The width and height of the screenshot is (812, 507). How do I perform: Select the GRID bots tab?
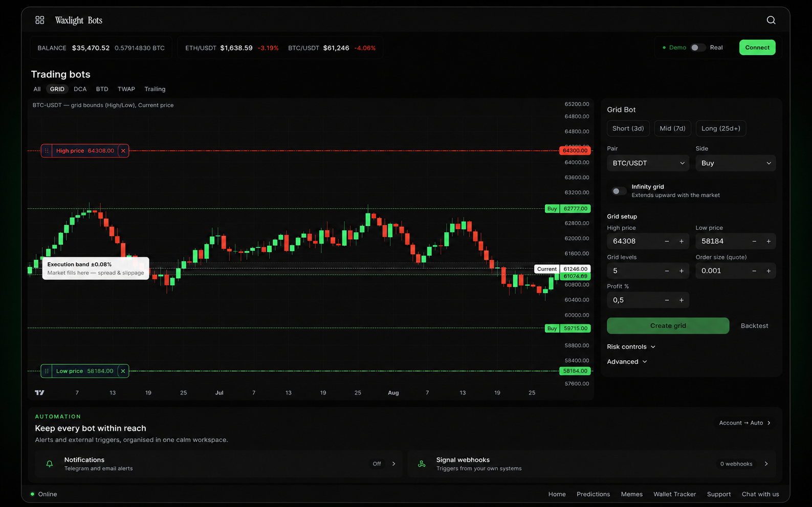(x=57, y=89)
